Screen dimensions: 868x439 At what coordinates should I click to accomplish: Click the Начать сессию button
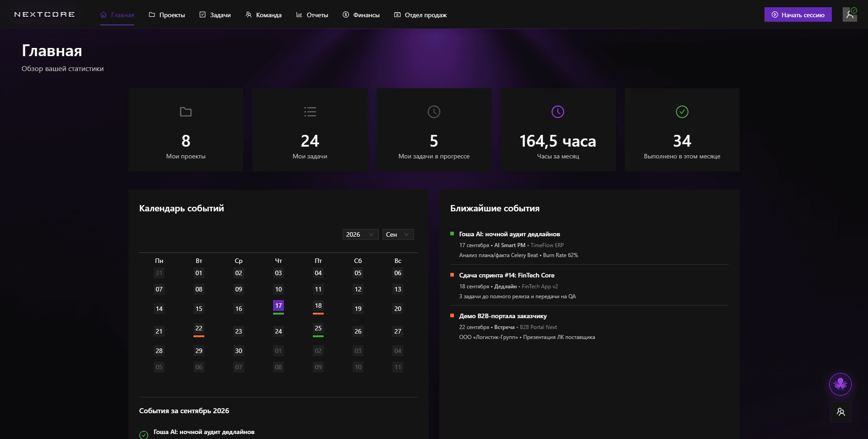[798, 14]
